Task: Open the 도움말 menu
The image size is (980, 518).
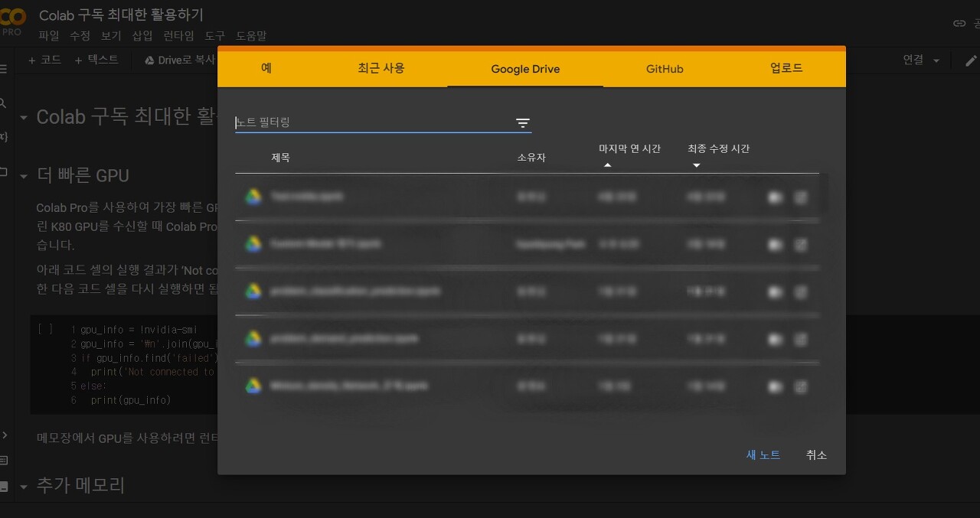Action: [x=251, y=36]
